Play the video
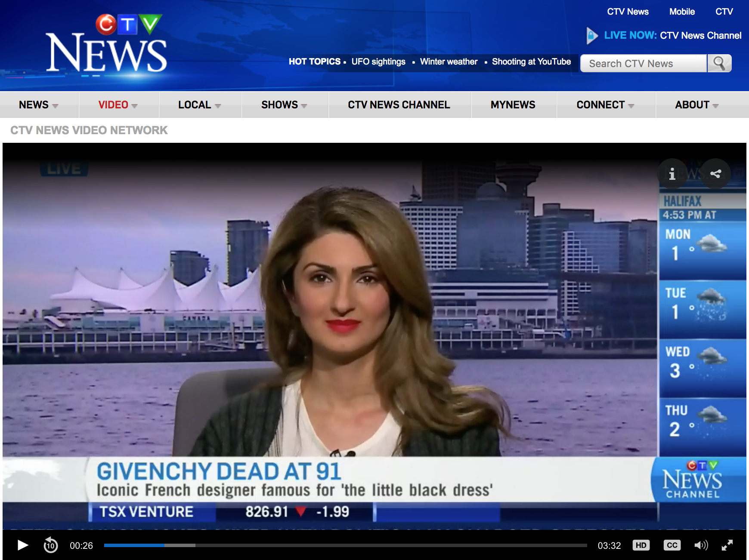This screenshot has height=560, width=749. 22,545
